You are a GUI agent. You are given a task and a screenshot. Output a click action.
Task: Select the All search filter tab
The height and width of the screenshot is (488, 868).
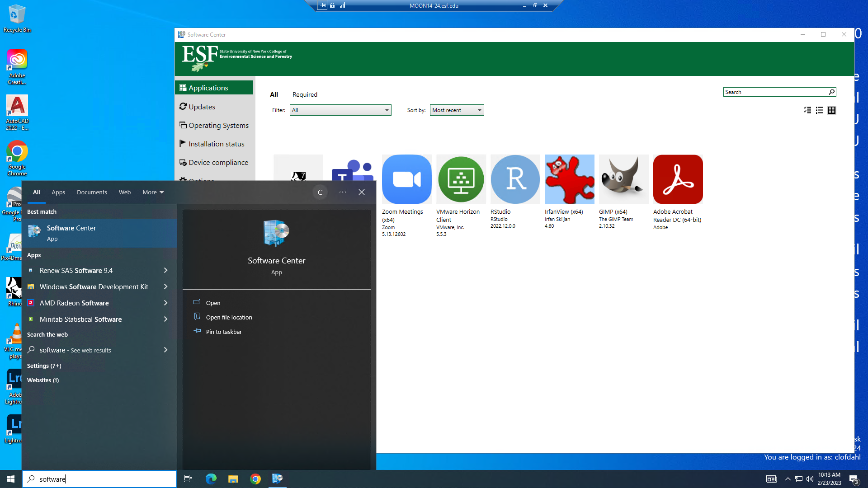coord(37,192)
